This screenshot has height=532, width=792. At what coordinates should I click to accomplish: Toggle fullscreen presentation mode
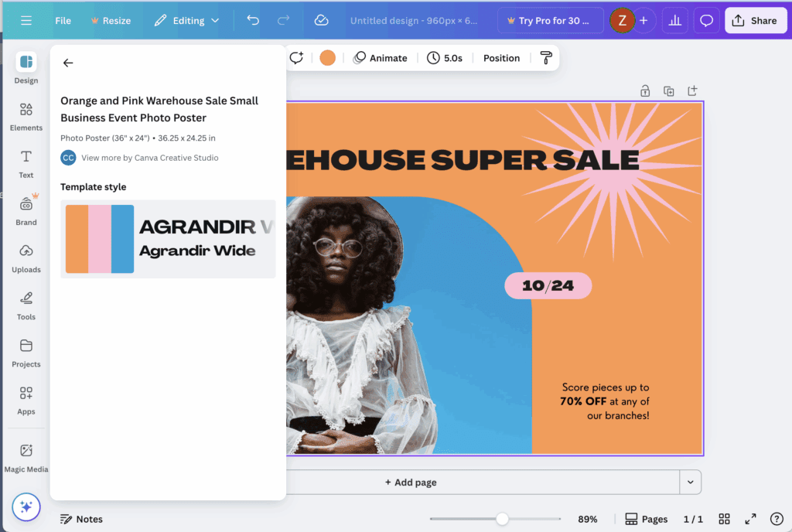tap(750, 519)
